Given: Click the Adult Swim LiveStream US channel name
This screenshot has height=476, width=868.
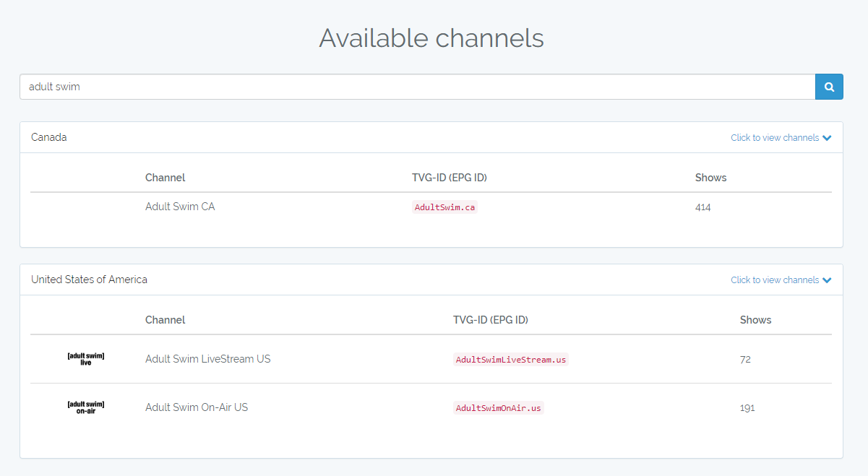Looking at the screenshot, I should 207,359.
